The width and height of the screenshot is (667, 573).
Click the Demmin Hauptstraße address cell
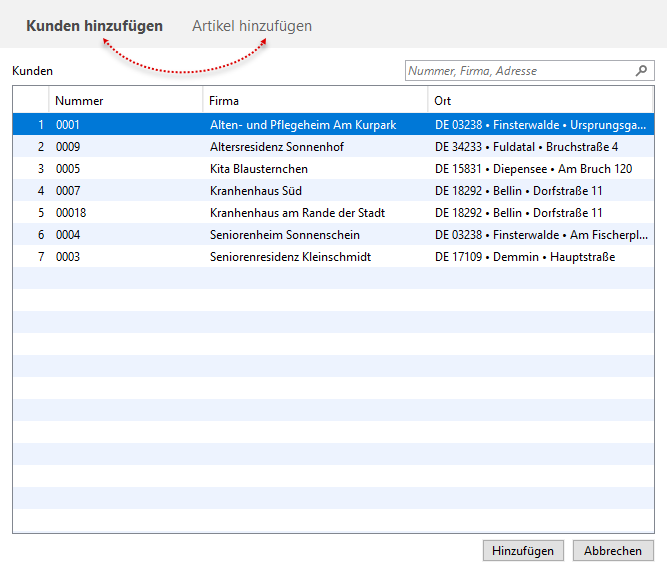525,257
